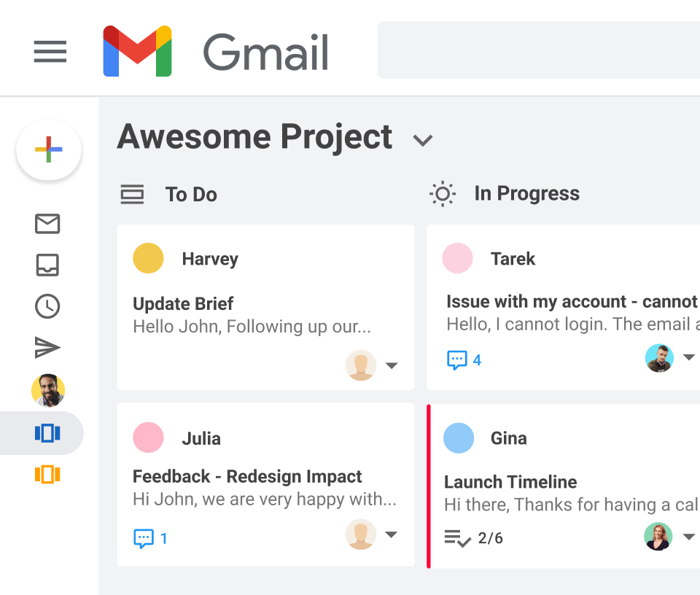Select the To Do column header
700x595 pixels.
pos(191,194)
